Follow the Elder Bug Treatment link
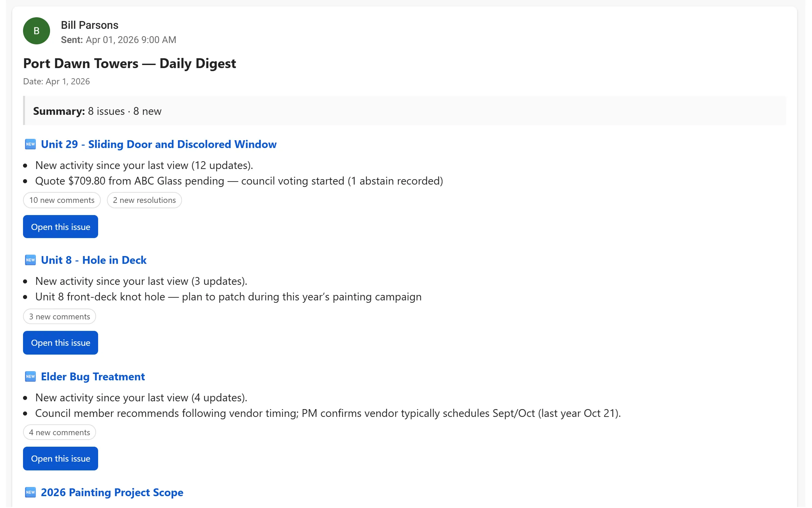 click(92, 377)
